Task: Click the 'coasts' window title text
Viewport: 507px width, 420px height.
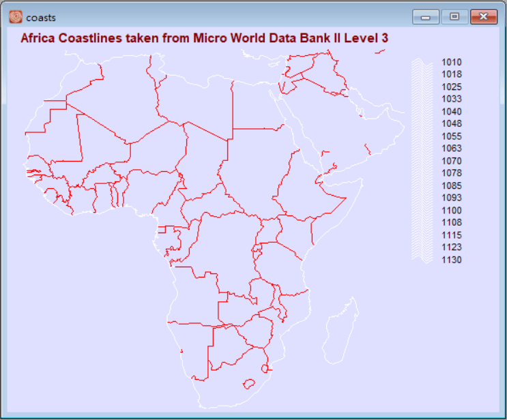Action: pyautogui.click(x=41, y=18)
